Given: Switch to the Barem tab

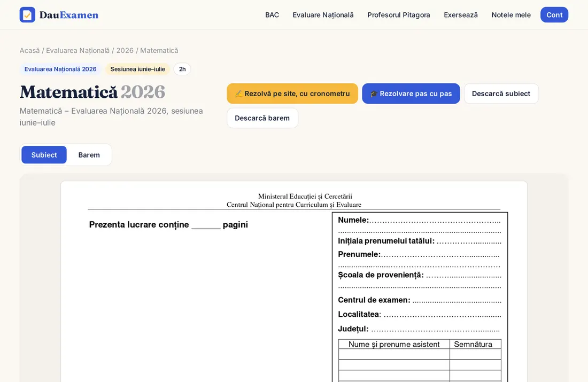Looking at the screenshot, I should (x=89, y=155).
